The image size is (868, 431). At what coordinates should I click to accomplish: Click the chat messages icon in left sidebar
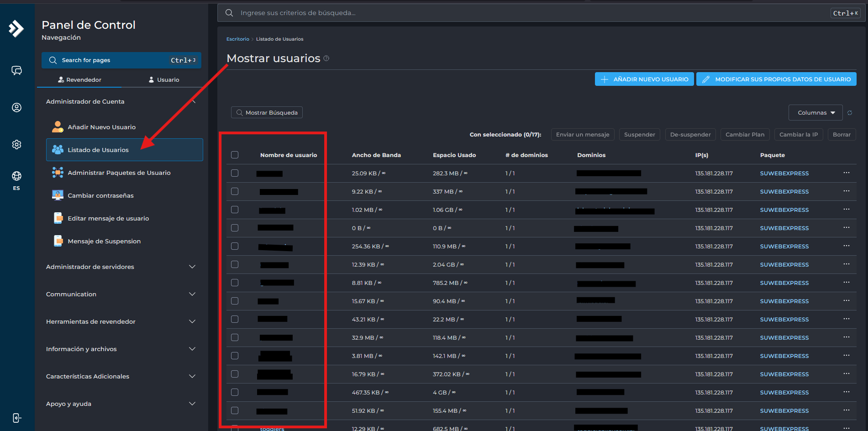tap(16, 70)
